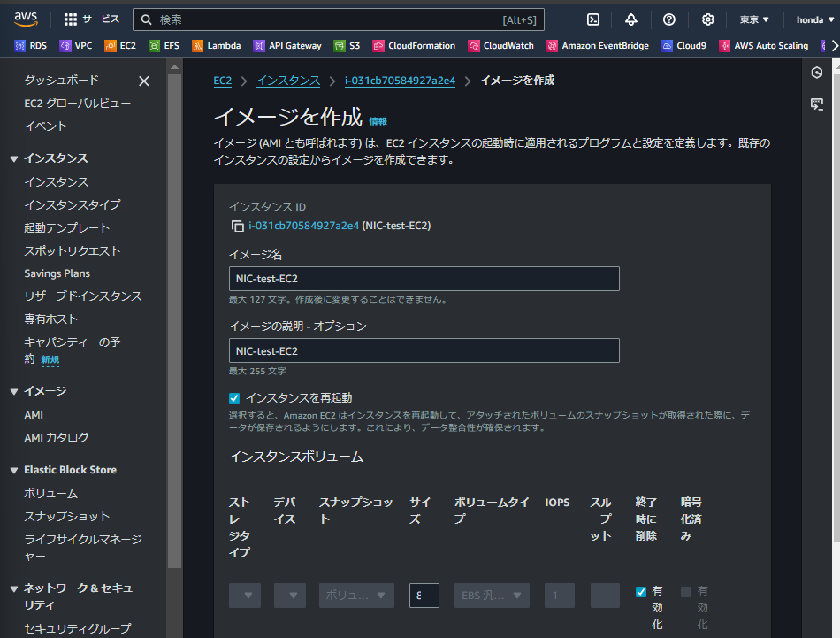
Task: Click the AWS logo home icon
Action: pos(26,19)
